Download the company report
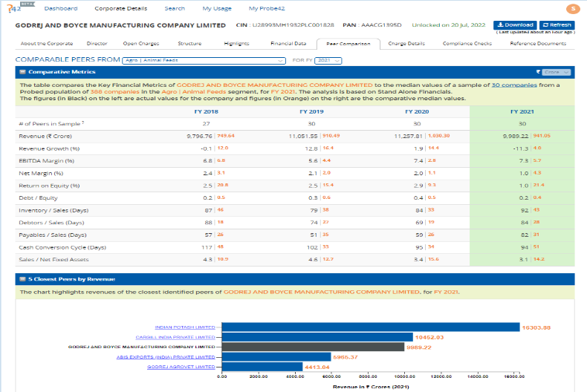 514,25
